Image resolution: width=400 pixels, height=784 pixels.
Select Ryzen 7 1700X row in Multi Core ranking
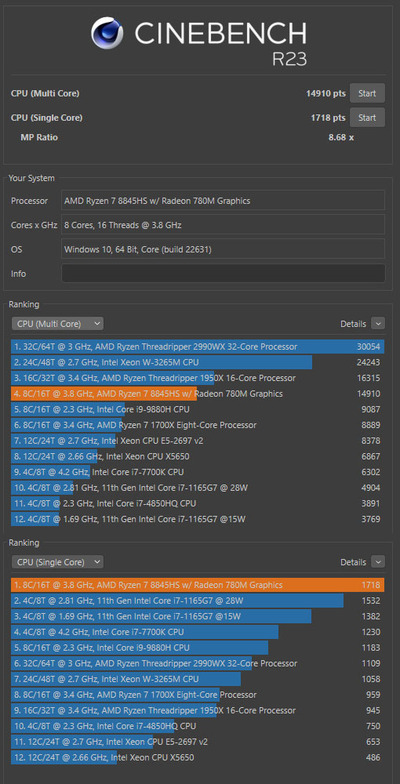click(198, 425)
